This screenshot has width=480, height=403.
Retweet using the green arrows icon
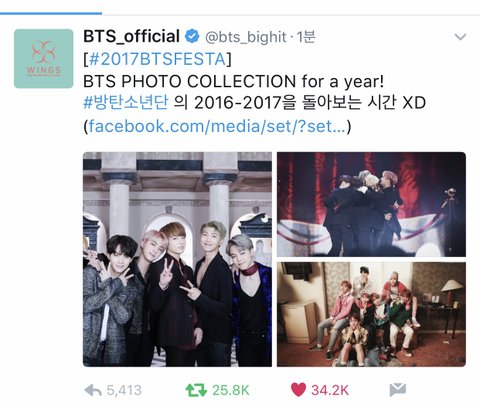(196, 390)
